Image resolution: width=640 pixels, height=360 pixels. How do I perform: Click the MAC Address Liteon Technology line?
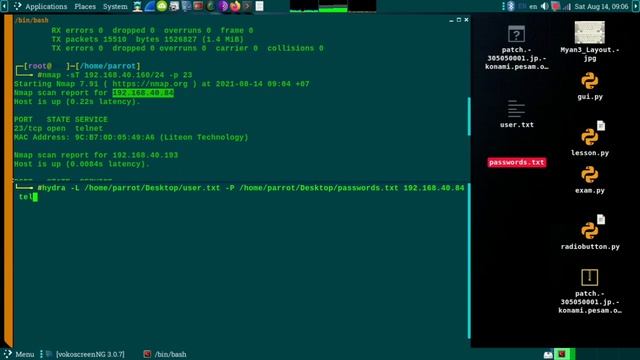pos(131,138)
